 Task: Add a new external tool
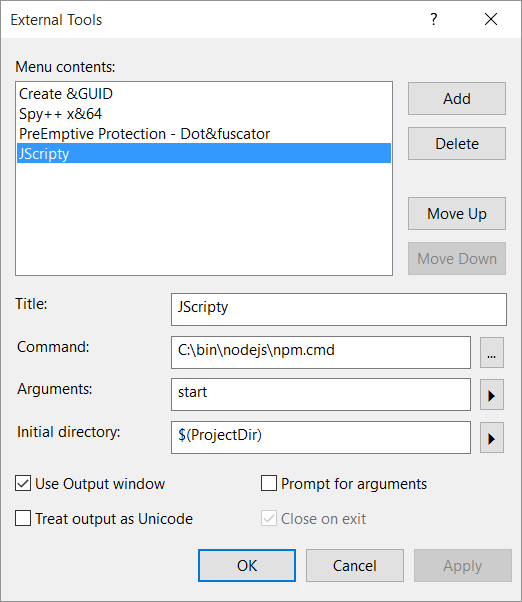click(x=457, y=99)
